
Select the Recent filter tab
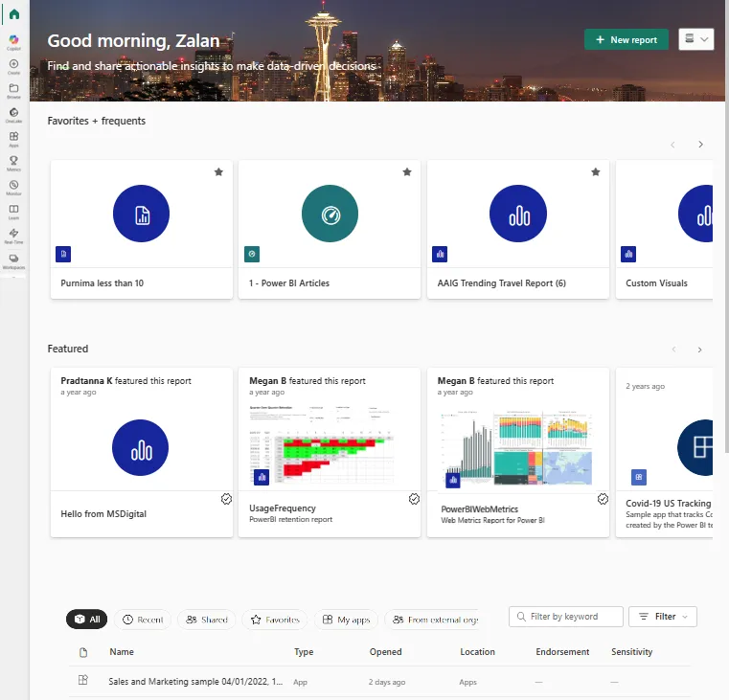pos(143,620)
